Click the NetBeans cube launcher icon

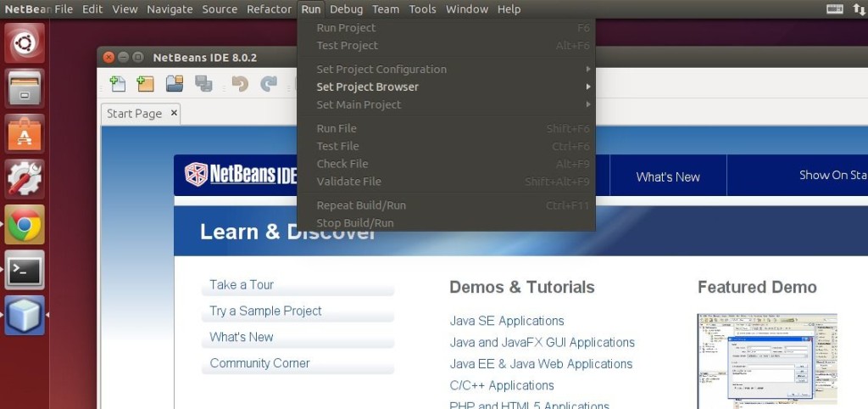click(x=25, y=316)
